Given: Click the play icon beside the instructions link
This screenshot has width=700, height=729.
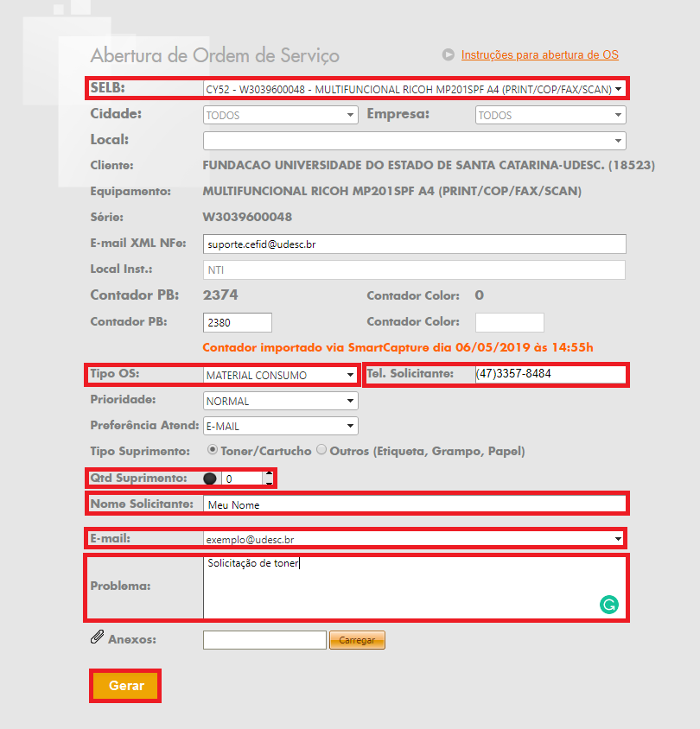Looking at the screenshot, I should click(x=448, y=54).
